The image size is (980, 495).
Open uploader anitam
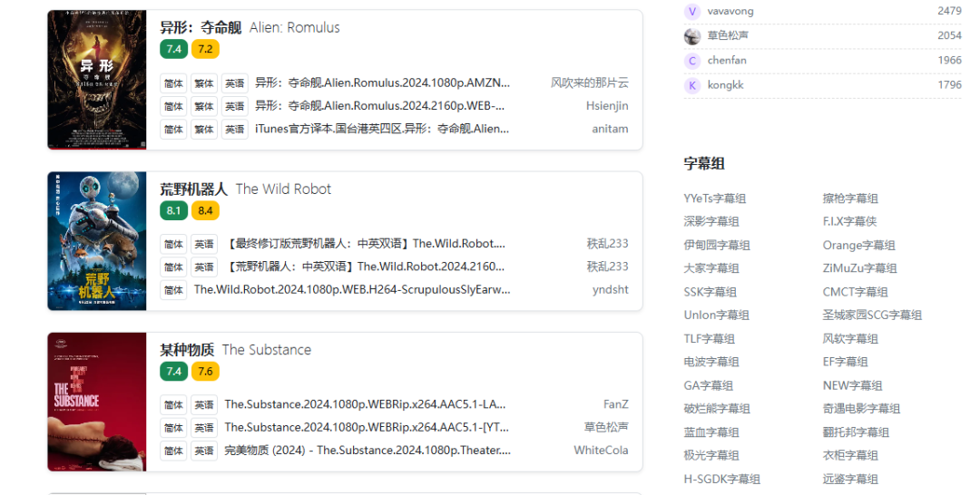click(610, 129)
